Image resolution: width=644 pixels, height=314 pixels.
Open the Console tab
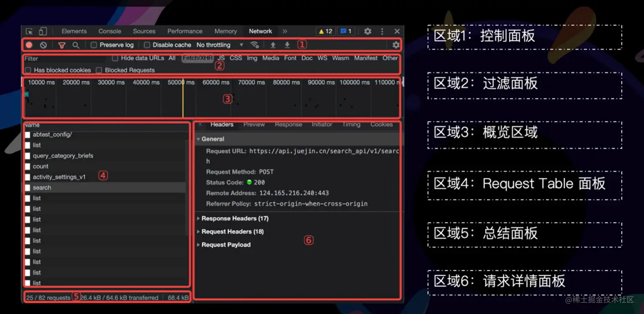click(110, 31)
